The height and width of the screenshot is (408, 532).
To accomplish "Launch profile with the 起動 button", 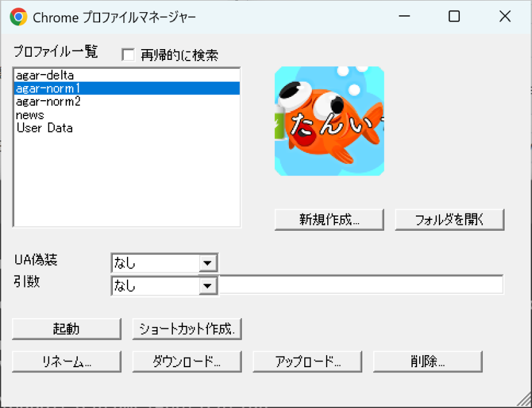I will [x=66, y=328].
